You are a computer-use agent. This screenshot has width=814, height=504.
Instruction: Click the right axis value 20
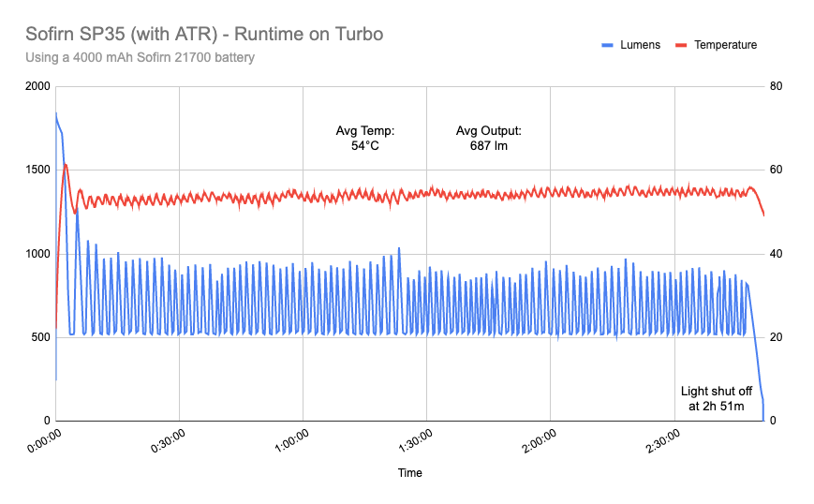(776, 337)
